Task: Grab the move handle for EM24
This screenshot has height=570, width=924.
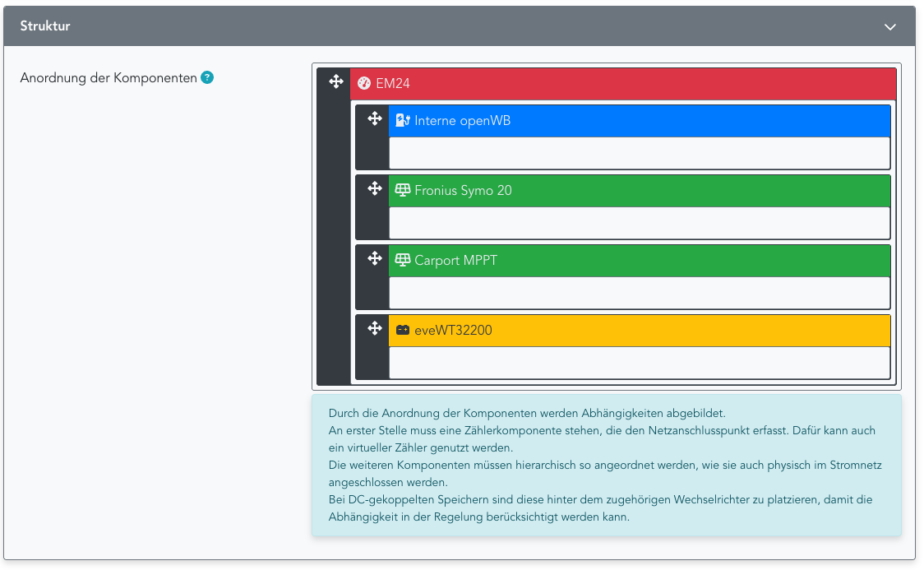Action: [336, 81]
